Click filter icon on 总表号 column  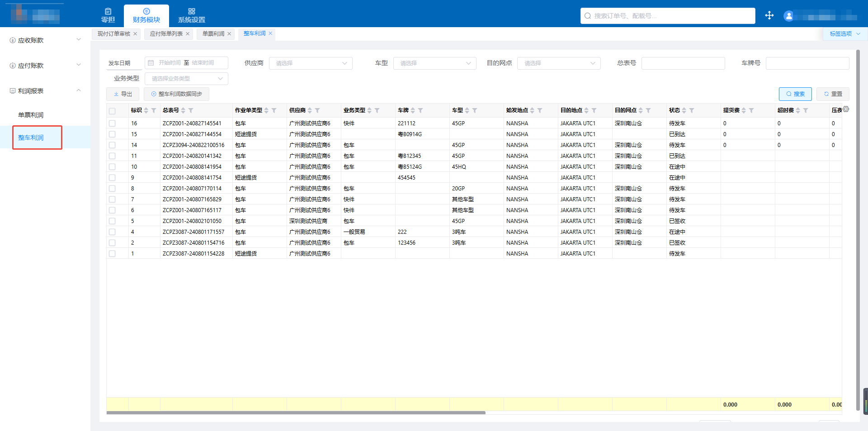pyautogui.click(x=191, y=110)
